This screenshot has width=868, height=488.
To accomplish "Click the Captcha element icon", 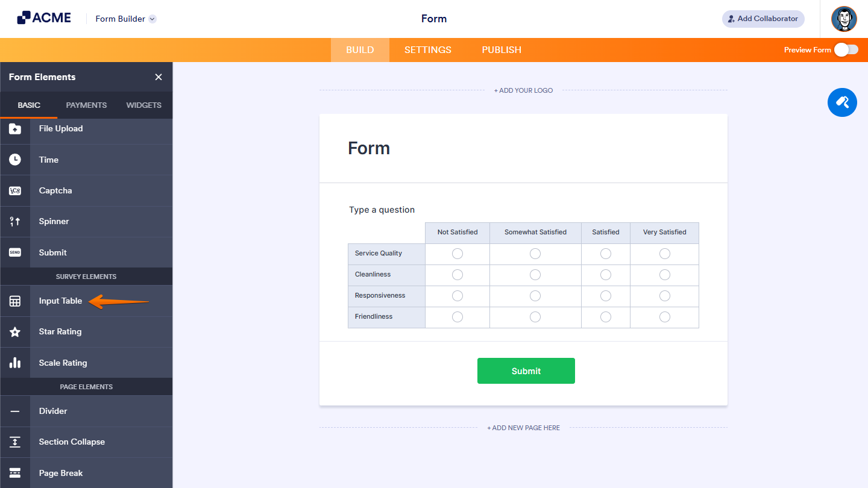I will (x=14, y=190).
